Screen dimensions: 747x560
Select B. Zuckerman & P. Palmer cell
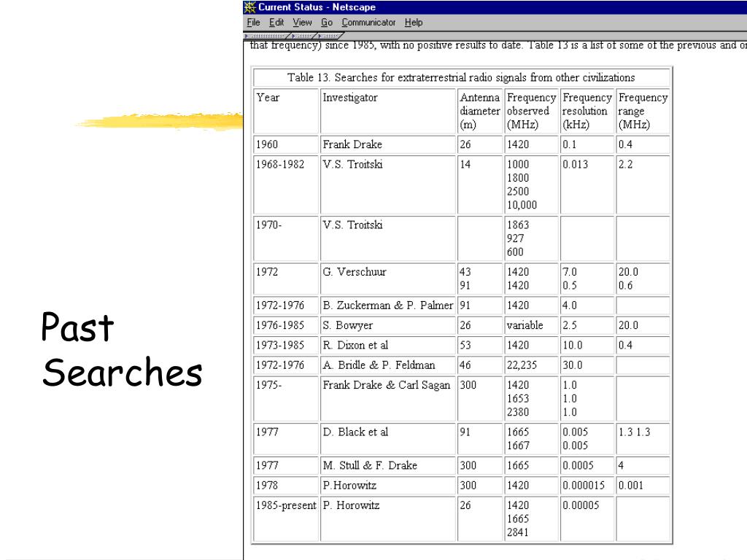[388, 306]
